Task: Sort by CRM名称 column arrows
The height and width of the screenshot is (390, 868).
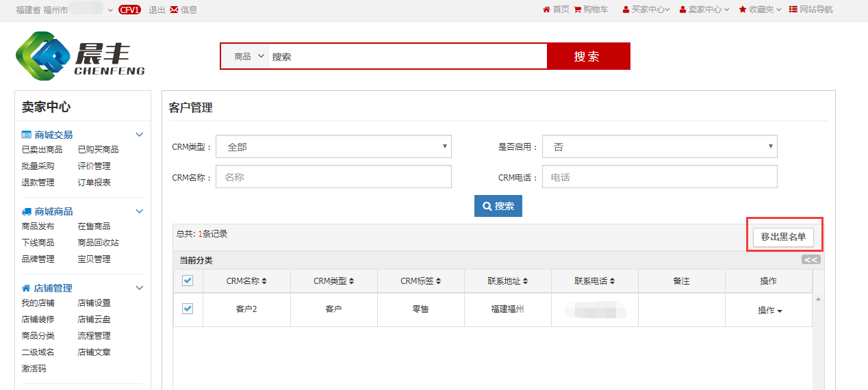Action: [264, 281]
